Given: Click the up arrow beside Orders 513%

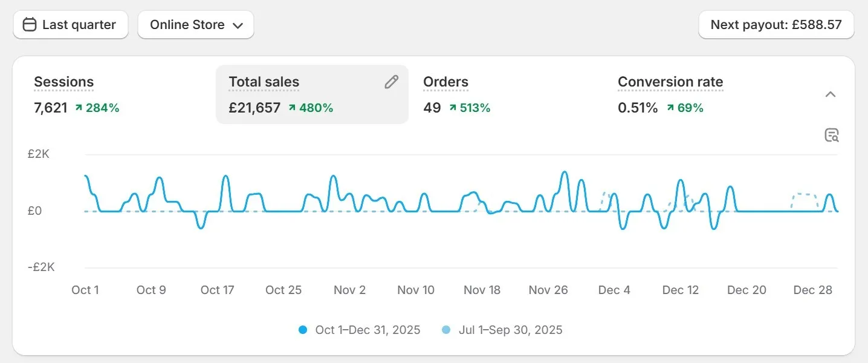Looking at the screenshot, I should pyautogui.click(x=453, y=108).
